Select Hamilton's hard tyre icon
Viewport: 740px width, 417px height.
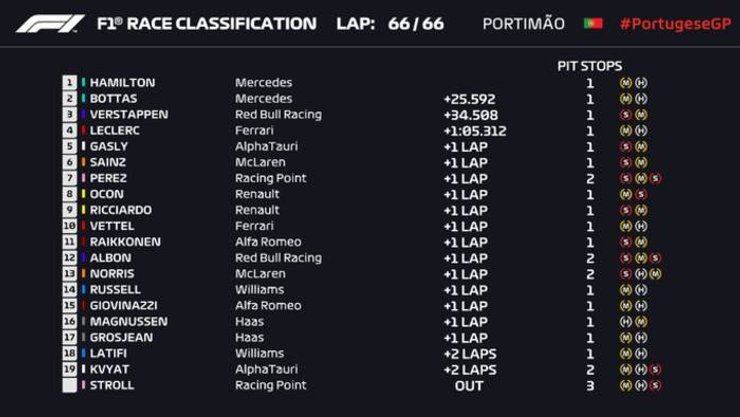640,83
